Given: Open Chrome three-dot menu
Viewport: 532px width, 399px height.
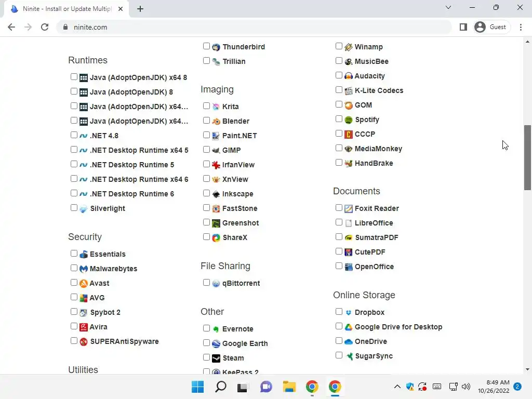Looking at the screenshot, I should pyautogui.click(x=521, y=27).
